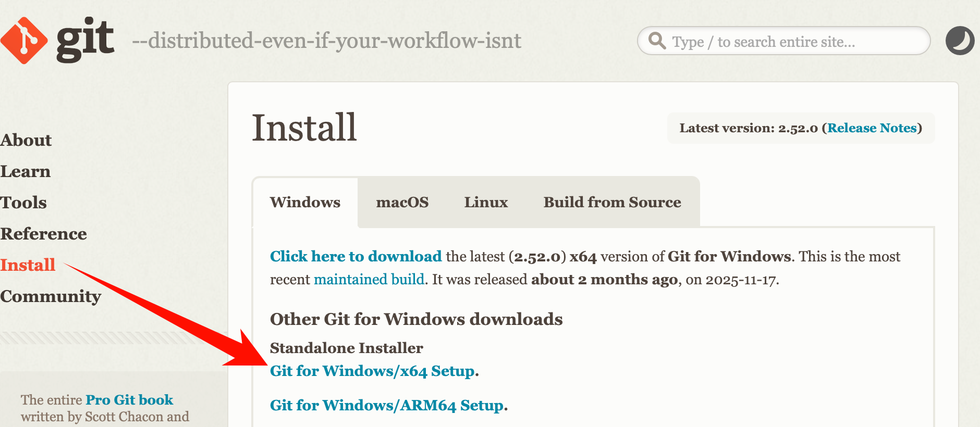Open the Release Notes link

[x=872, y=128]
